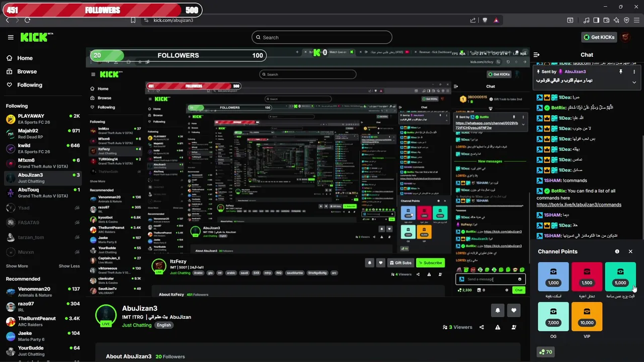644x362 pixels.
Task: Open offline channel FASATA9
Action: pos(43,222)
